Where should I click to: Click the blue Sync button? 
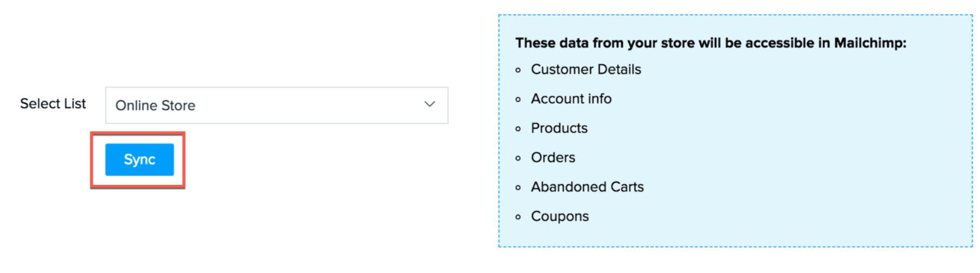(x=139, y=159)
